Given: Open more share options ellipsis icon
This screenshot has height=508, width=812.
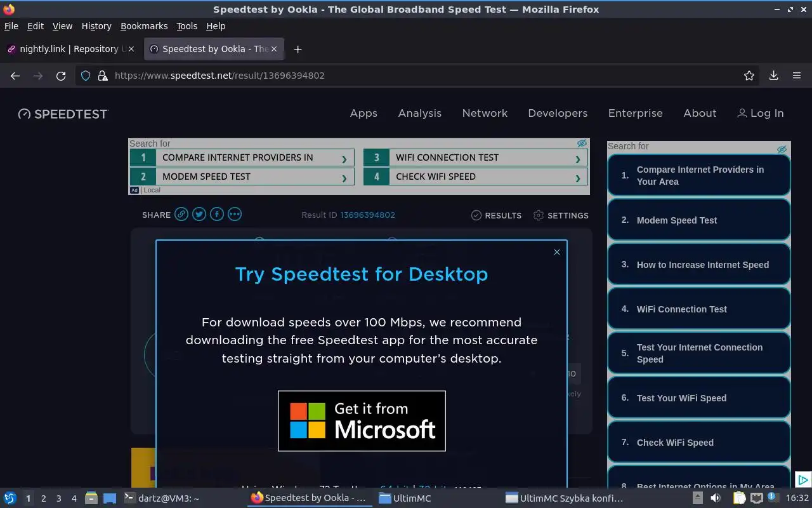Looking at the screenshot, I should click(235, 214).
